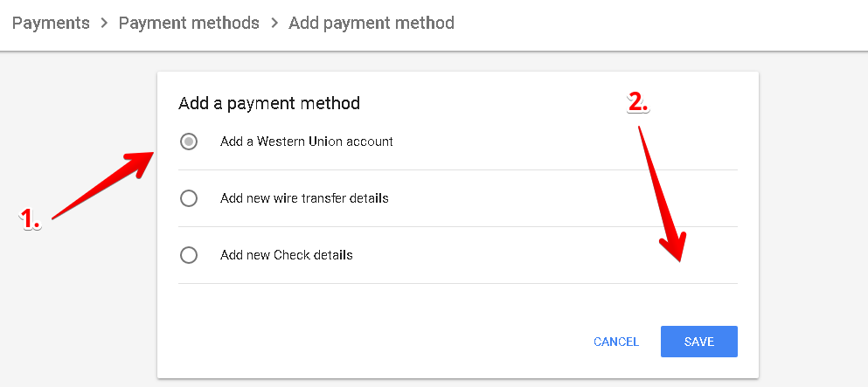Click the SAVE button

(698, 342)
